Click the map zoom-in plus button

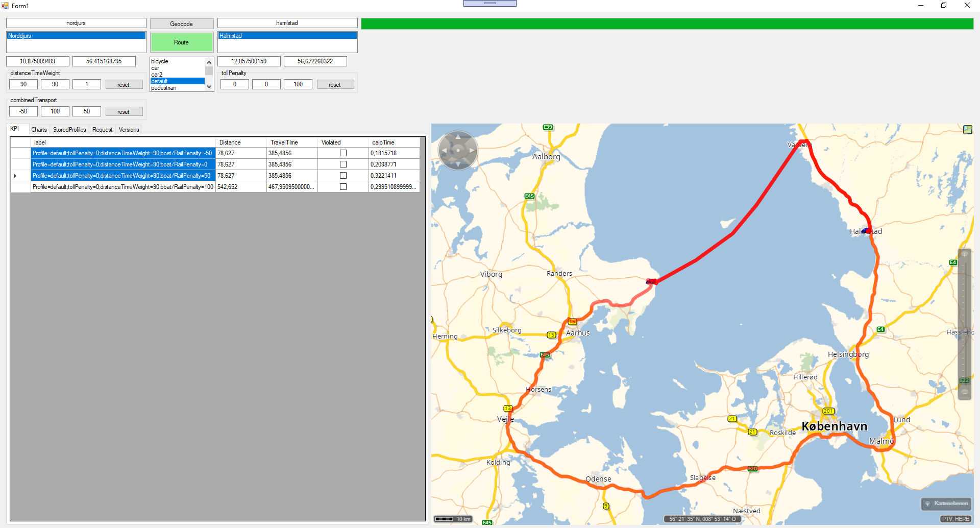[964, 254]
